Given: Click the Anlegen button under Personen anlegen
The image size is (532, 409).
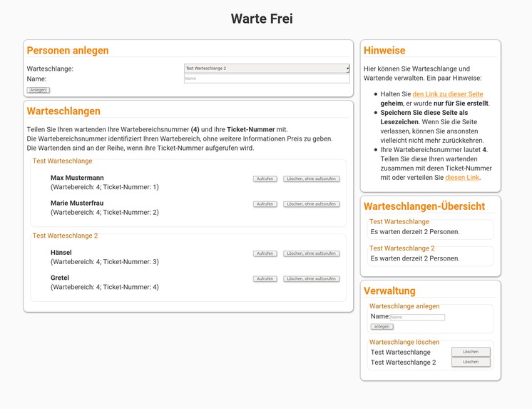Looking at the screenshot, I should pyautogui.click(x=39, y=90).
